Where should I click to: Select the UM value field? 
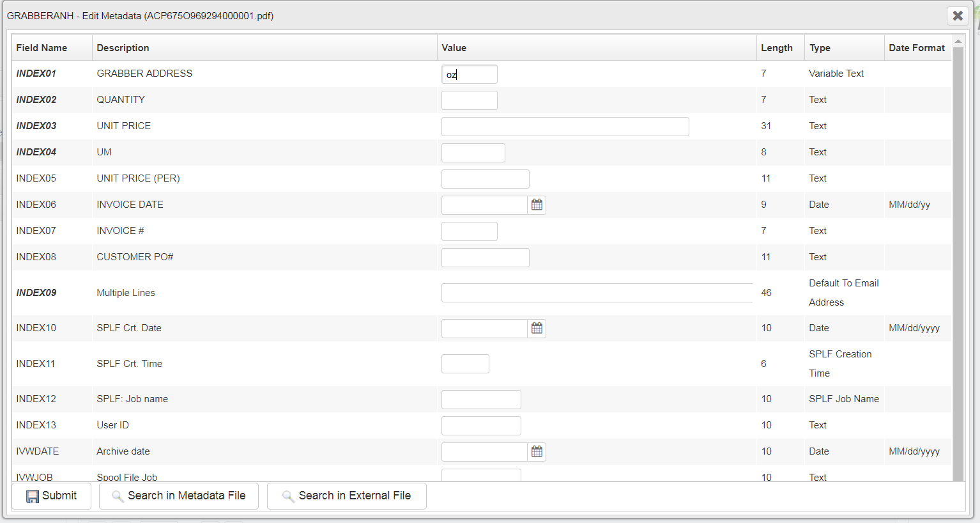(473, 153)
